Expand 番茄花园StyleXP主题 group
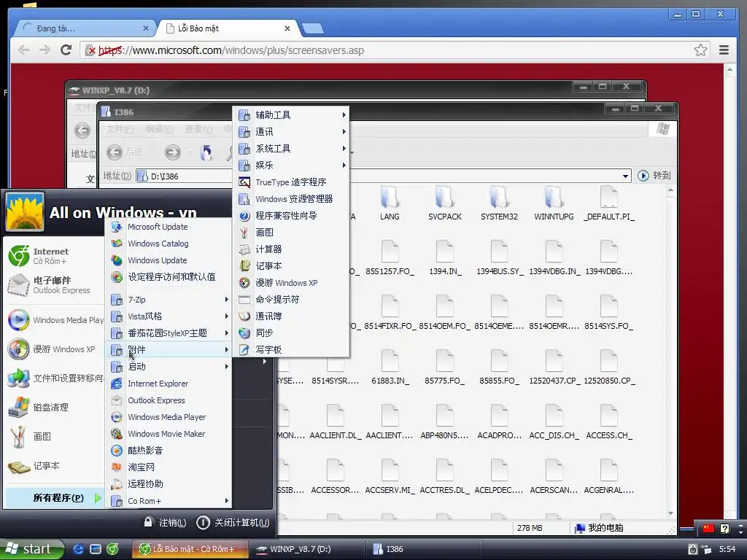The height and width of the screenshot is (560, 747). tap(169, 332)
